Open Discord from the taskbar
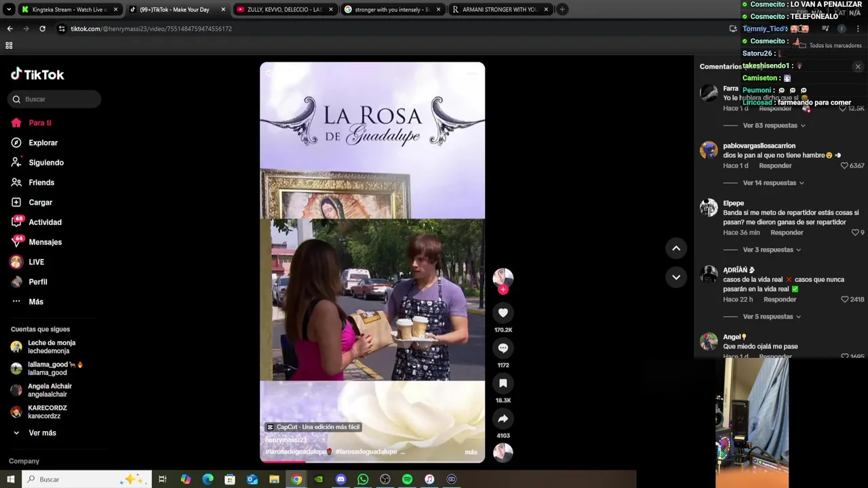Screen dimensions: 868x488 [x=340, y=479]
